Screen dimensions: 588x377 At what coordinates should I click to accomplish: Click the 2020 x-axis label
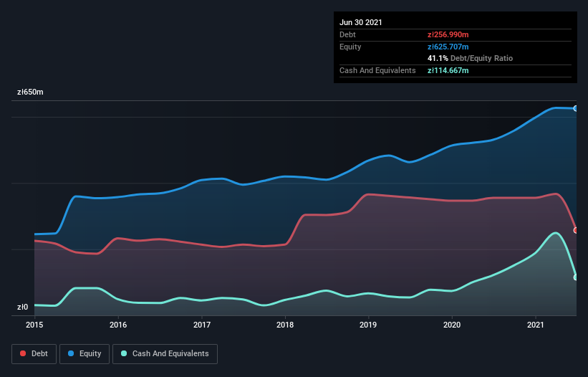[x=452, y=325]
